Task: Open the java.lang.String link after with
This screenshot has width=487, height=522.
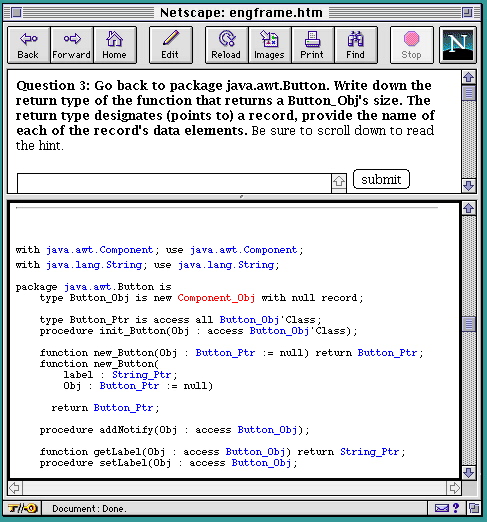Action: [x=94, y=265]
